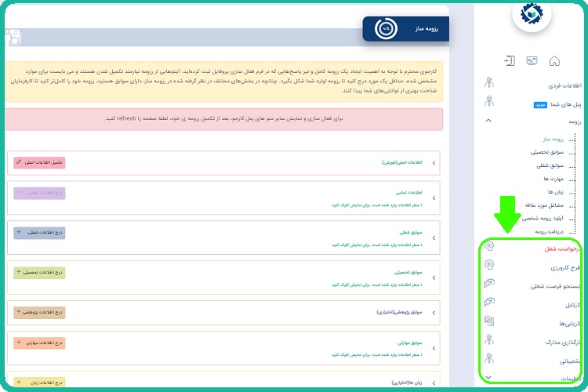Select دریافت رزومه submenu item
Viewport: 588px width, 392px height.
point(550,231)
